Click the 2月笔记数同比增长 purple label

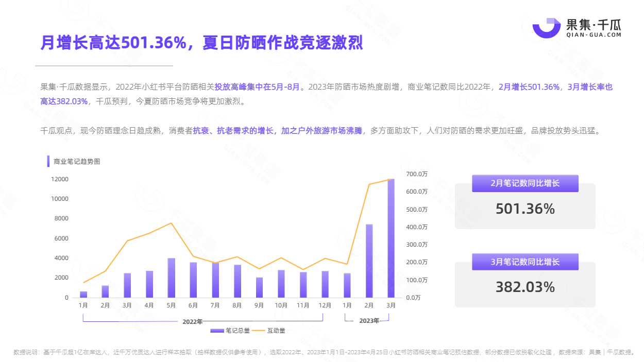point(525,183)
